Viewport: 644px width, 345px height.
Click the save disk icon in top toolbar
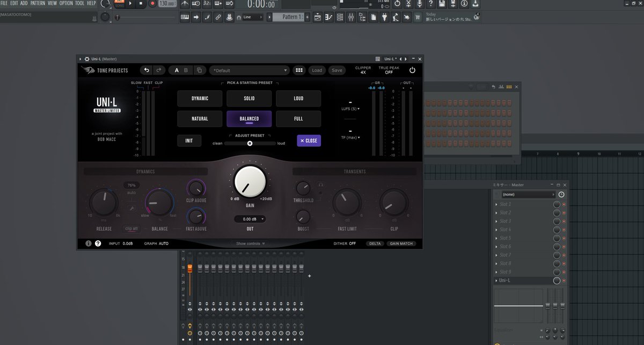coord(441,4)
